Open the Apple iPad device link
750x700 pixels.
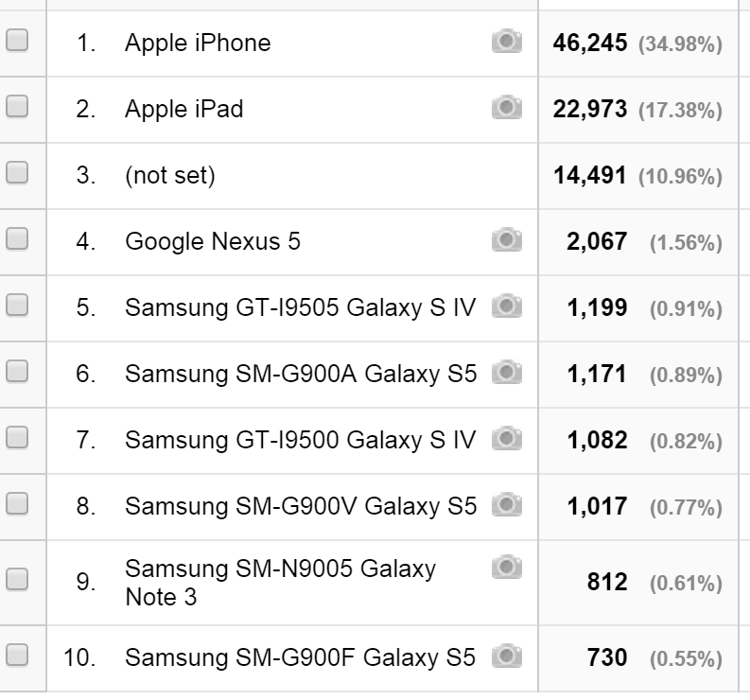click(x=183, y=109)
